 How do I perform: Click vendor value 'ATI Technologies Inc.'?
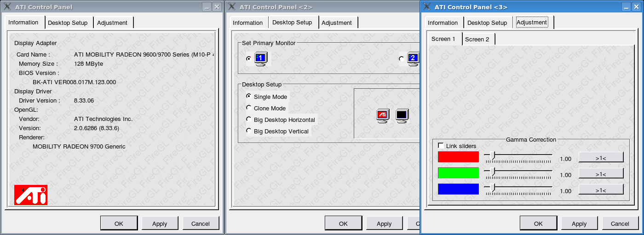103,119
